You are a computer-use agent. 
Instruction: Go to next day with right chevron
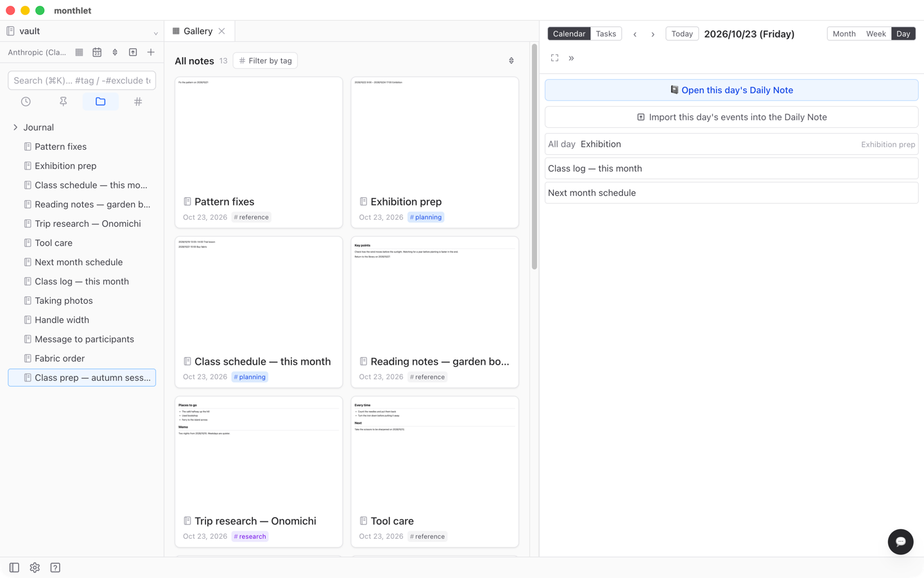[x=653, y=34]
